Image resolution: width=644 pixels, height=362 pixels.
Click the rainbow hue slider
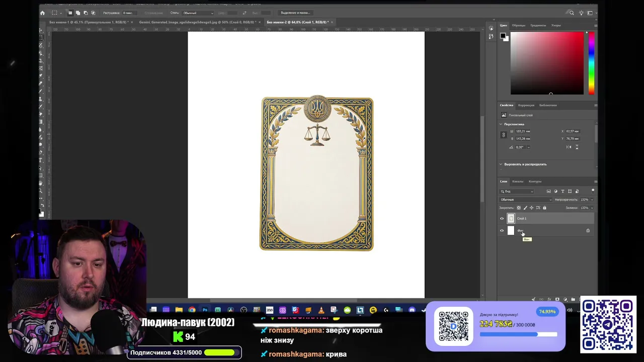[x=591, y=63]
